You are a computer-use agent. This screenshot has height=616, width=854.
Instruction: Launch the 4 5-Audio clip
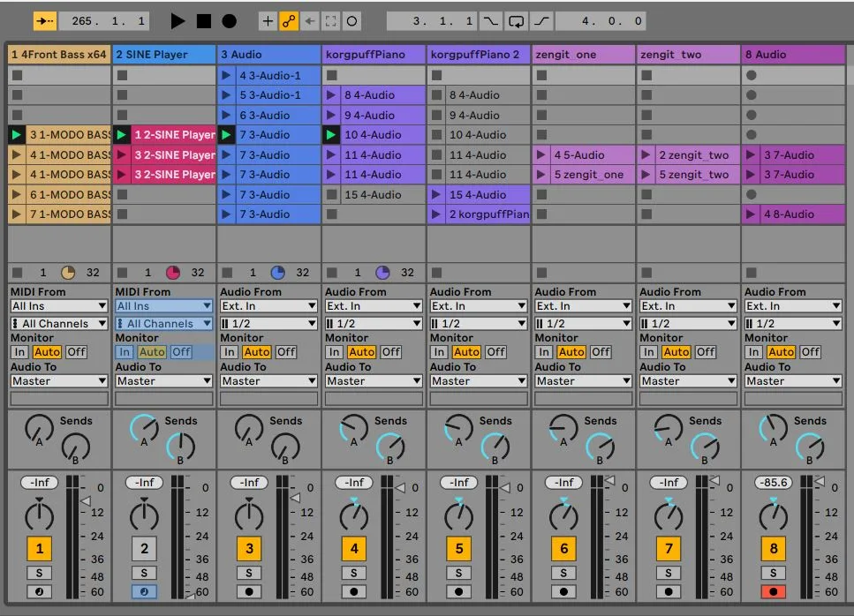[x=540, y=155]
